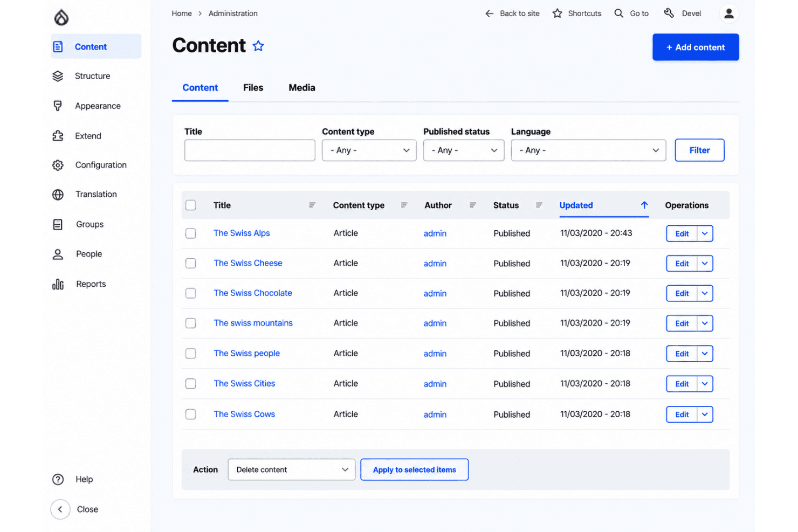Go to the Administration breadcrumb

point(233,13)
